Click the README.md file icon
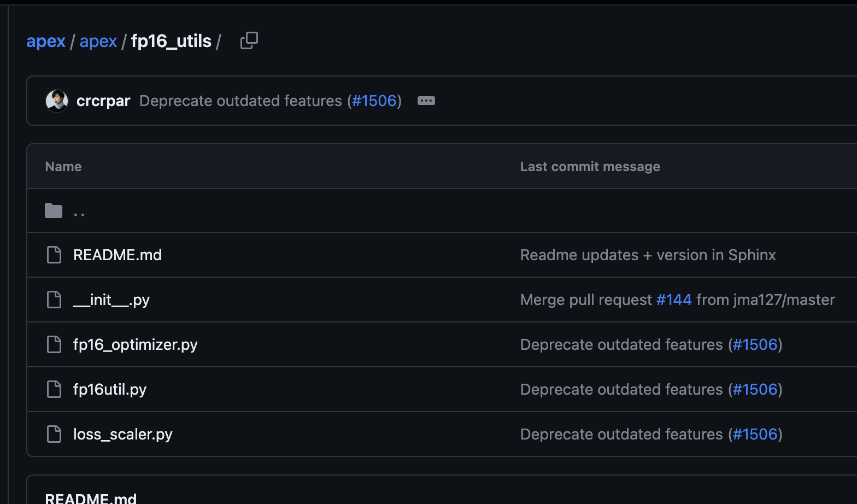Viewport: 857px width, 504px height. (54, 255)
